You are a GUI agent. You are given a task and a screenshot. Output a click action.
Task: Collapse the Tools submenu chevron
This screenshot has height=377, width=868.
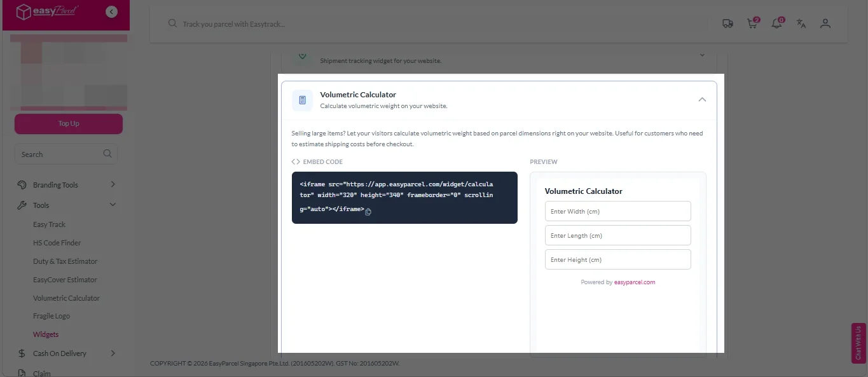tap(113, 205)
